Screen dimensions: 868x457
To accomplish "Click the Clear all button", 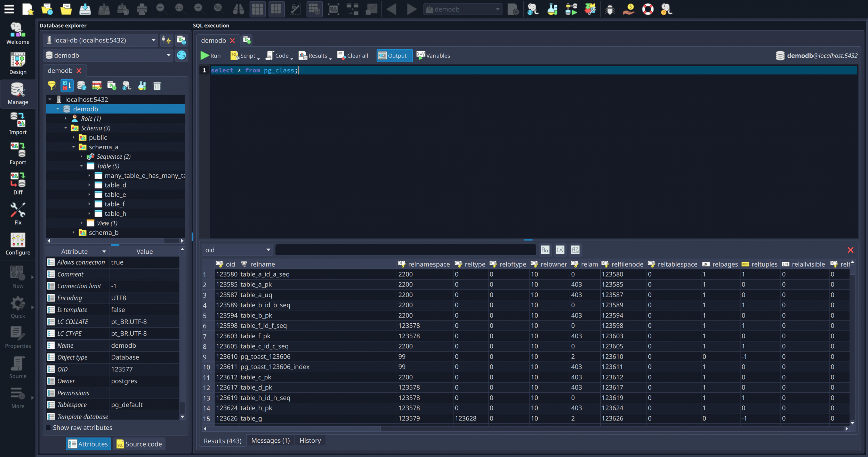I will tap(353, 56).
